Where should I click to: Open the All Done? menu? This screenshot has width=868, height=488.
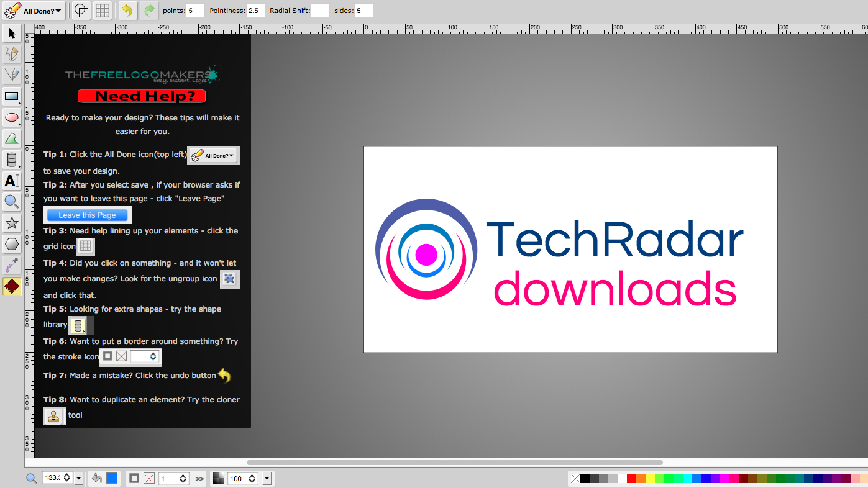[34, 11]
